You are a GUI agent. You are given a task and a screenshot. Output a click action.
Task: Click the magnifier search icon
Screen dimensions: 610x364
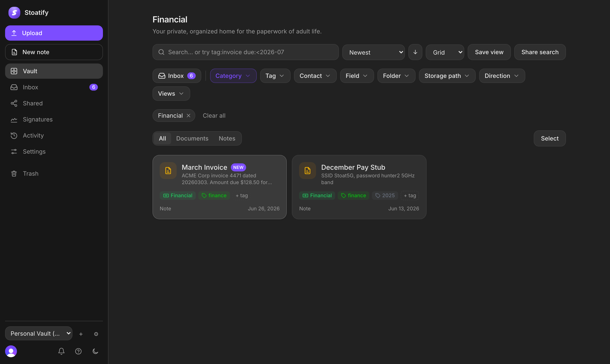pos(161,52)
